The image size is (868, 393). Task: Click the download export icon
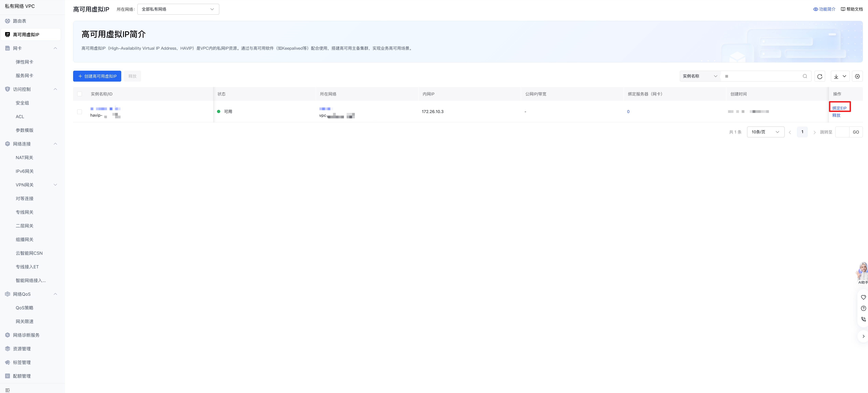pyautogui.click(x=836, y=76)
